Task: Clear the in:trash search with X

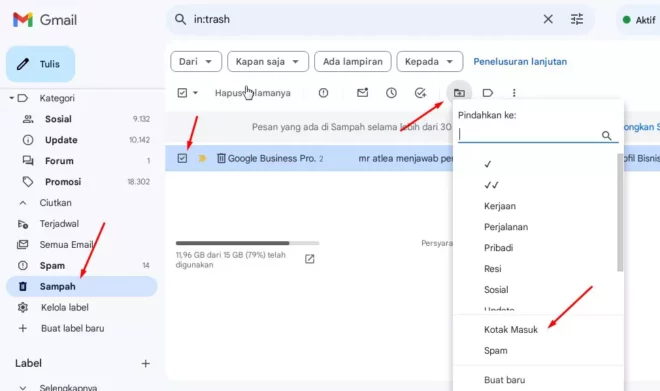Action: 548,19
